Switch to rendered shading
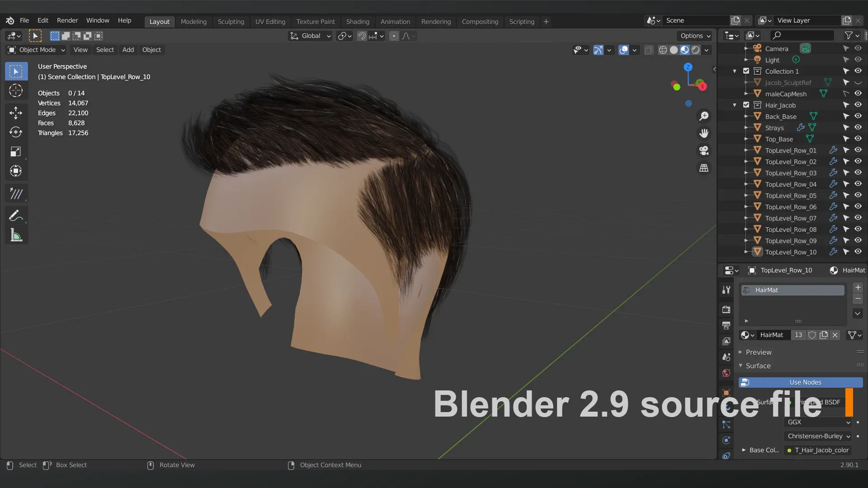 click(x=696, y=50)
